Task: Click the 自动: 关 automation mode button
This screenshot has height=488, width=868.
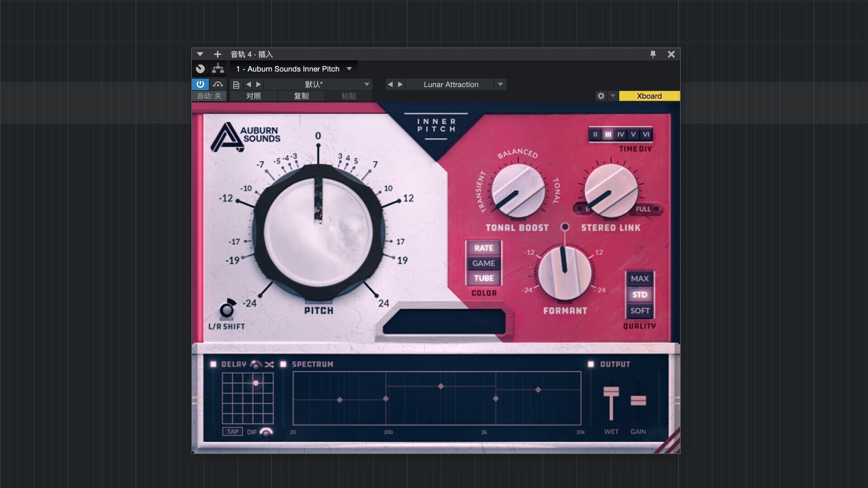Action: [209, 96]
